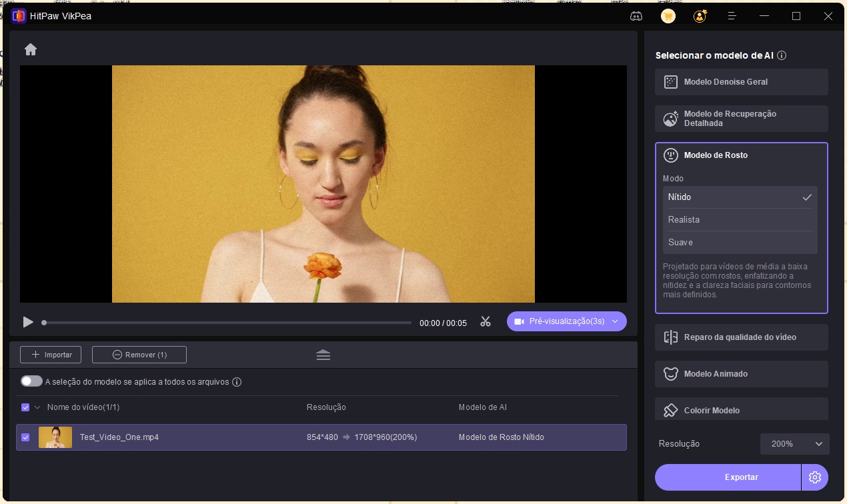Toggle model selection applies to all files
The height and width of the screenshot is (504, 847).
pyautogui.click(x=31, y=381)
